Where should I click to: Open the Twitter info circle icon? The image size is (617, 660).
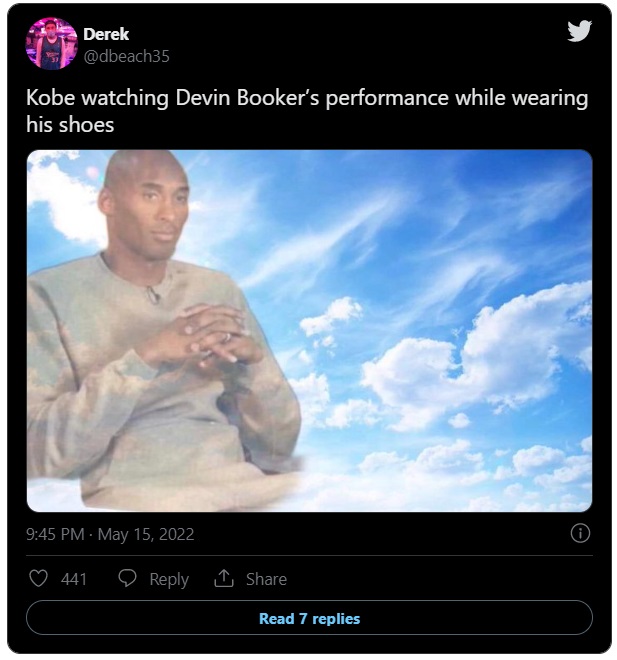coord(580,533)
